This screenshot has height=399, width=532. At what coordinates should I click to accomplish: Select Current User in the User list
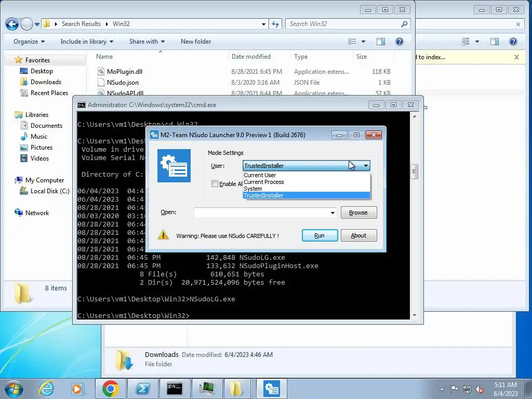pos(307,175)
